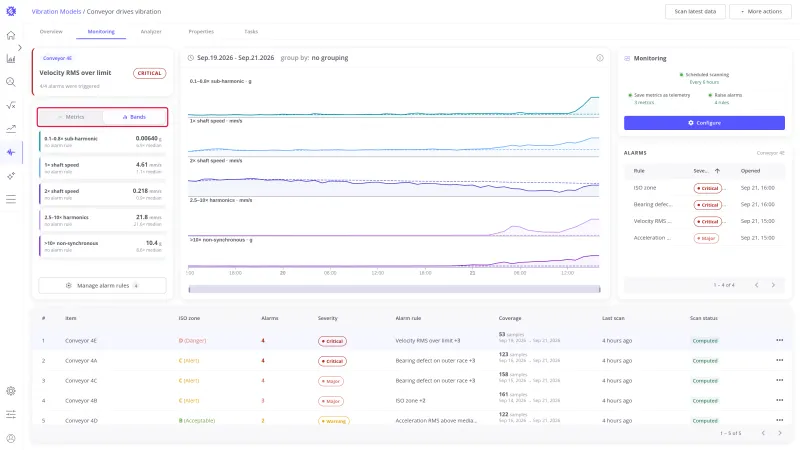
Task: Expand the sidebar with the chevron arrow
Action: (x=20, y=47)
